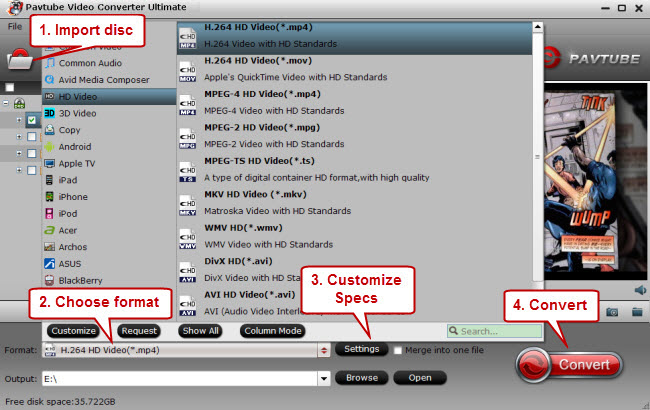Select WMV HD (*.wmv) format
650x410 pixels.
click(x=354, y=236)
